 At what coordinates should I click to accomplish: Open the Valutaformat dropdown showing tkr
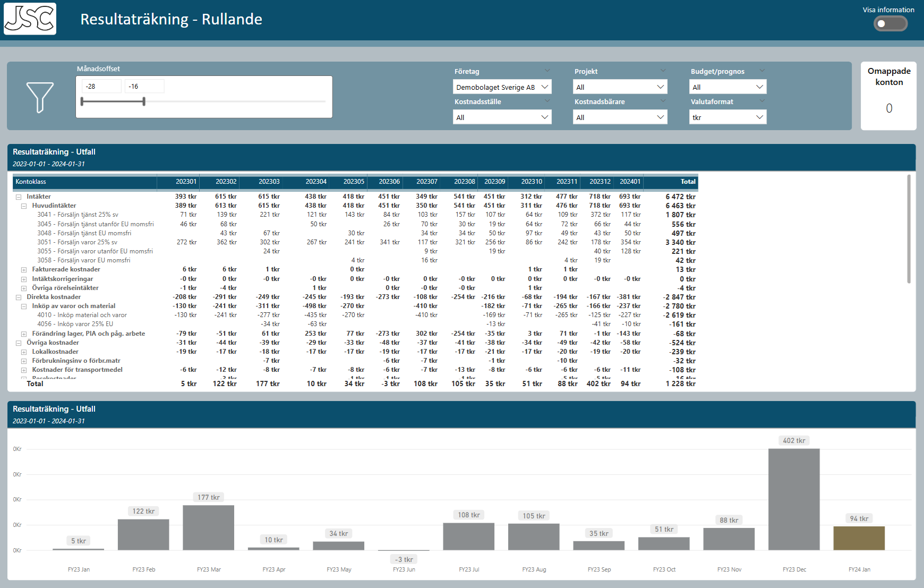coord(728,117)
